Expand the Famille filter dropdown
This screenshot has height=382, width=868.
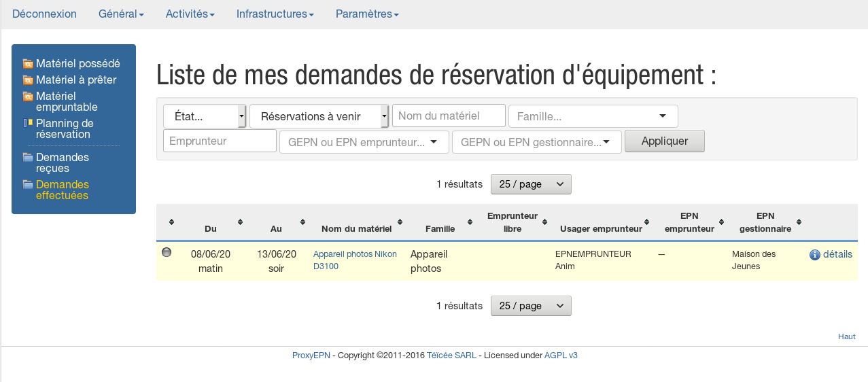593,116
